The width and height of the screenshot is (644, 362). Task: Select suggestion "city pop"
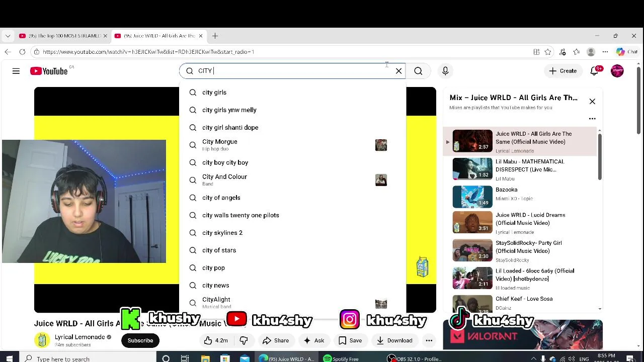click(x=292, y=268)
